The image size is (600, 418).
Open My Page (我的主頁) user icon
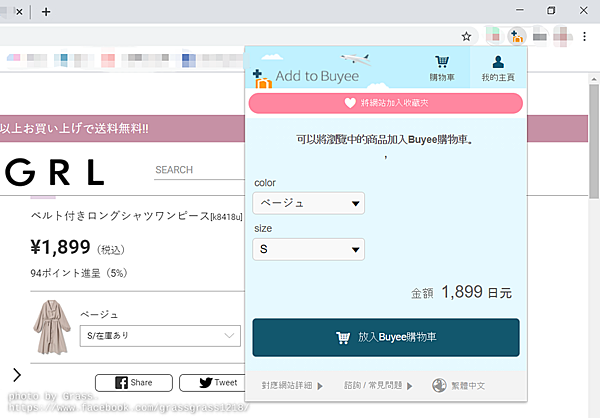tap(498, 68)
